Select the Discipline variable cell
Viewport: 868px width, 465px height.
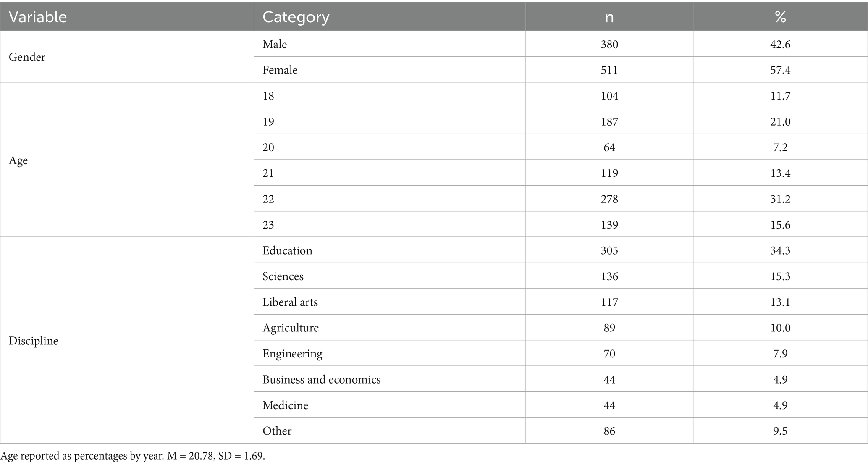pos(34,341)
